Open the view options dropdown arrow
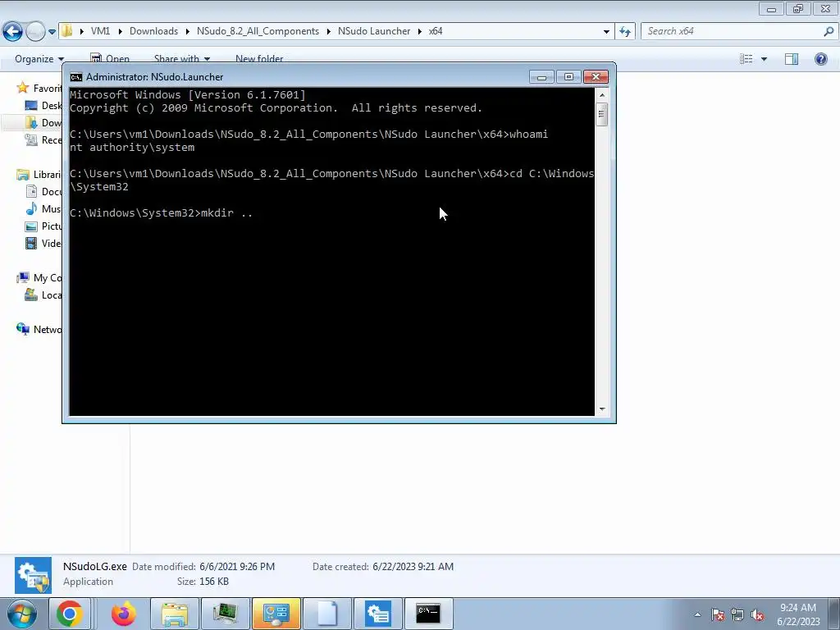840x630 pixels. [x=764, y=59]
